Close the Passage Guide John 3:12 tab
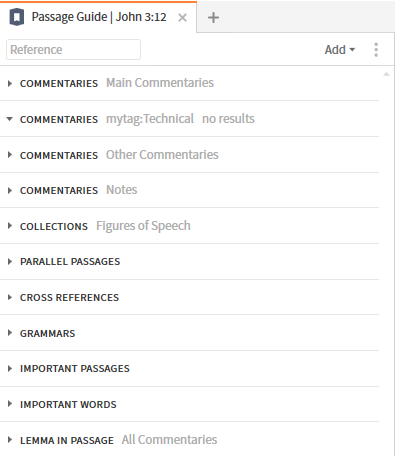The width and height of the screenshot is (395, 456). 182,17
